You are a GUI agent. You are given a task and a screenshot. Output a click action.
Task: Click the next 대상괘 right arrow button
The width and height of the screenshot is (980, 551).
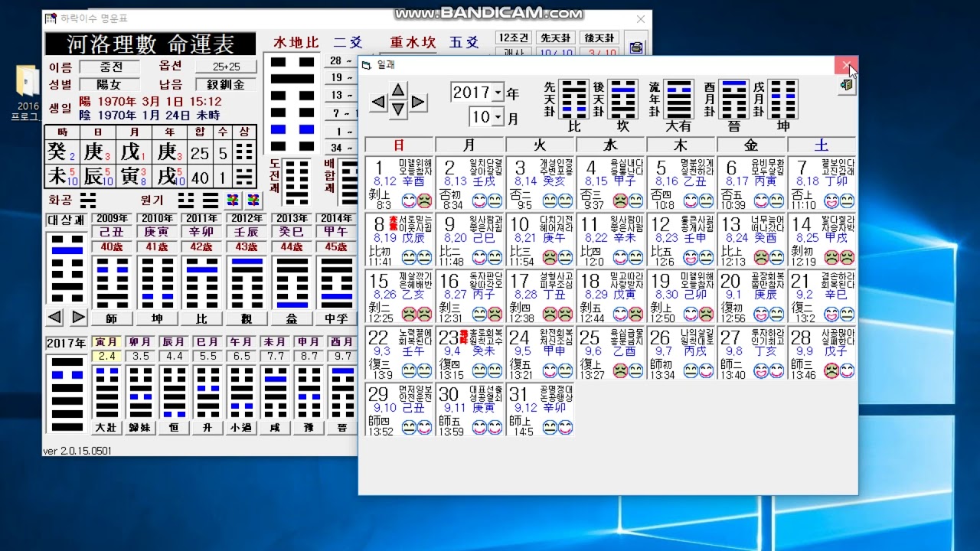pyautogui.click(x=78, y=316)
